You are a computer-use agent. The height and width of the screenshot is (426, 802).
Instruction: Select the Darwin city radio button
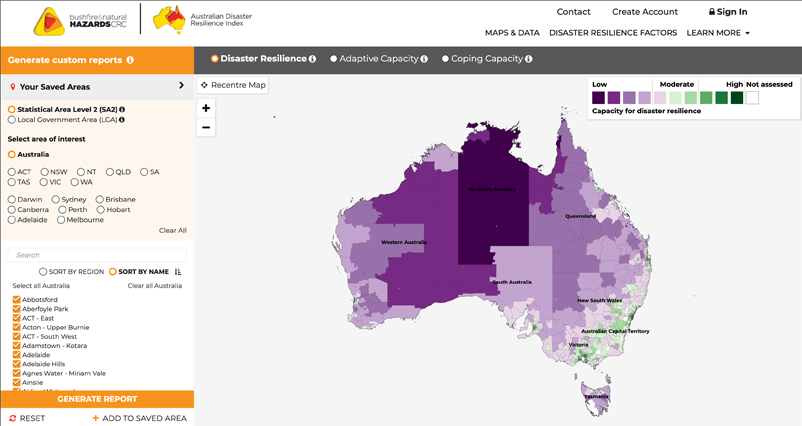point(11,199)
